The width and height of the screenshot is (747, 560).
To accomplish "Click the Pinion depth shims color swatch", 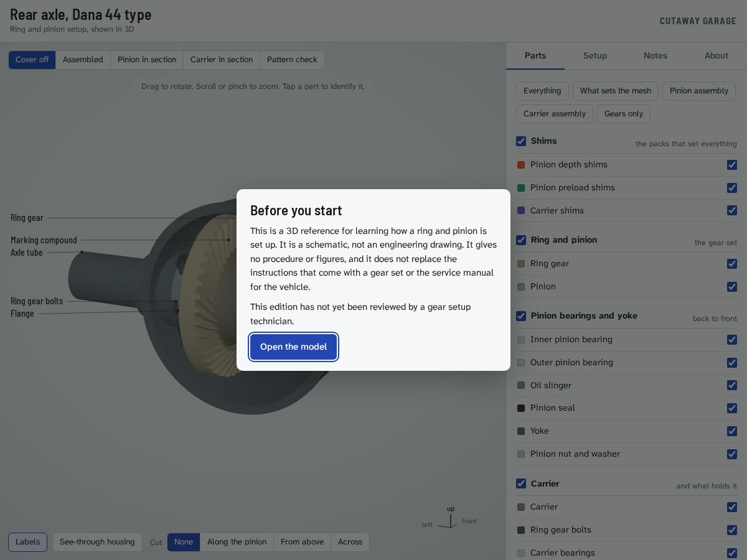I will 521,165.
